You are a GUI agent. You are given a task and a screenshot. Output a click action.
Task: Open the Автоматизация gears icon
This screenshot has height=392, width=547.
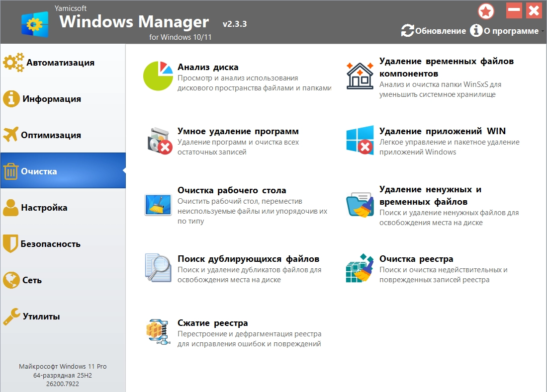click(13, 63)
